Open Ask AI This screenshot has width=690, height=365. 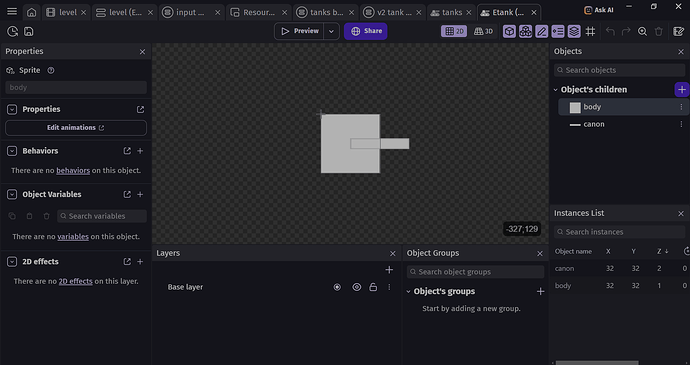pyautogui.click(x=598, y=10)
